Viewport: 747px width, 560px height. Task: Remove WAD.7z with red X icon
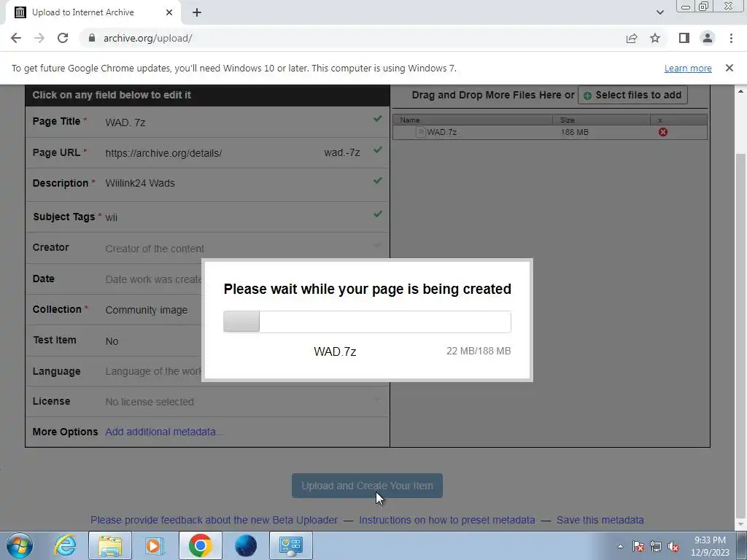(x=662, y=132)
